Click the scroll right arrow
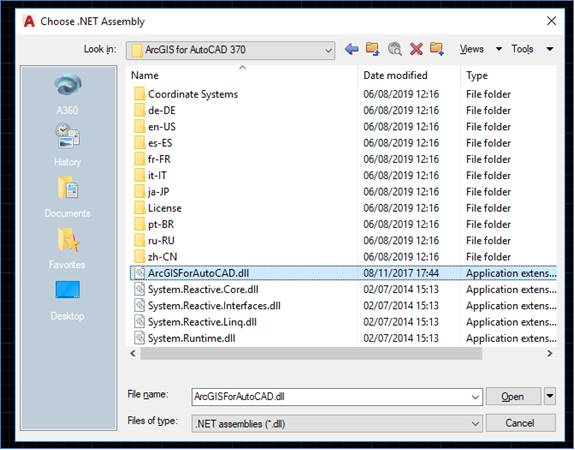Viewport: 575px width, 450px height. [549, 354]
